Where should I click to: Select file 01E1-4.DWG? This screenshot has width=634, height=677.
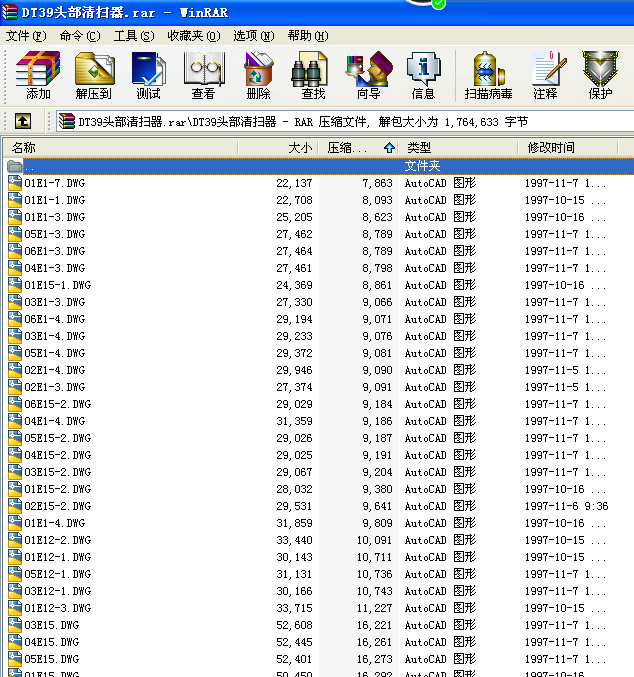(54, 523)
